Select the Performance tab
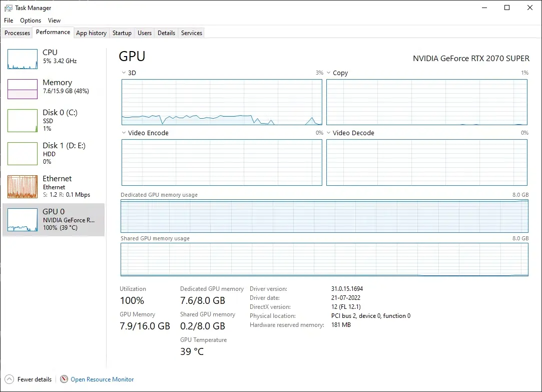Screen dimensions: 542x392 (x=53, y=32)
